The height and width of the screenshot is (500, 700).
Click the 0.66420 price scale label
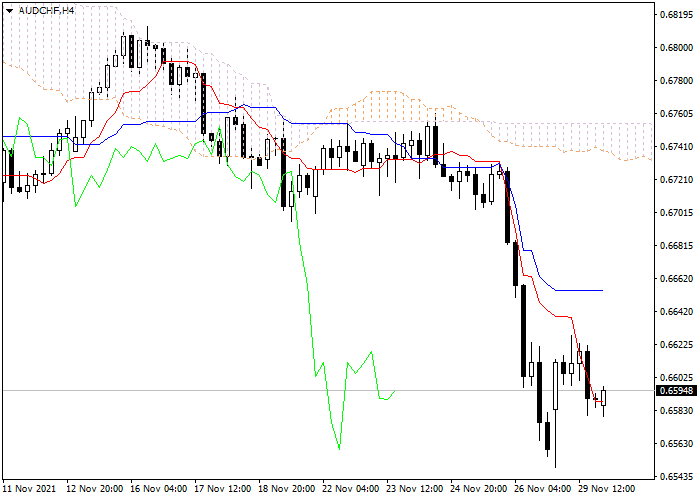point(676,312)
